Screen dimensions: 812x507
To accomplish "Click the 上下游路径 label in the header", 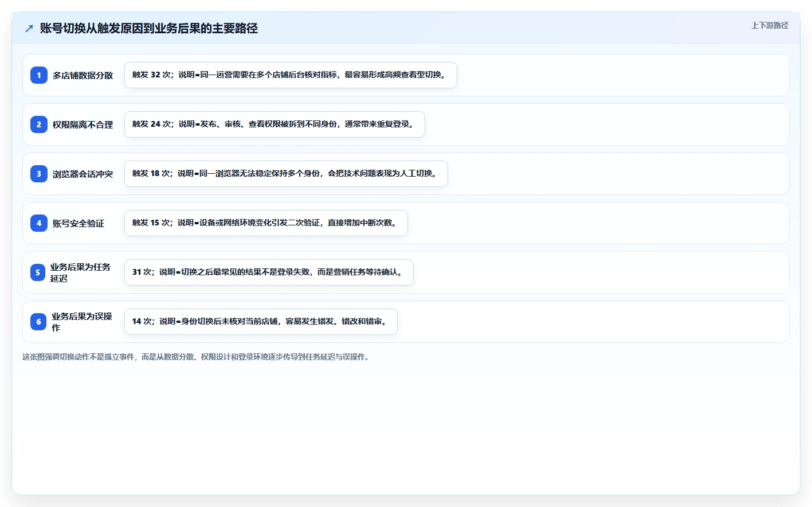I will click(x=770, y=25).
